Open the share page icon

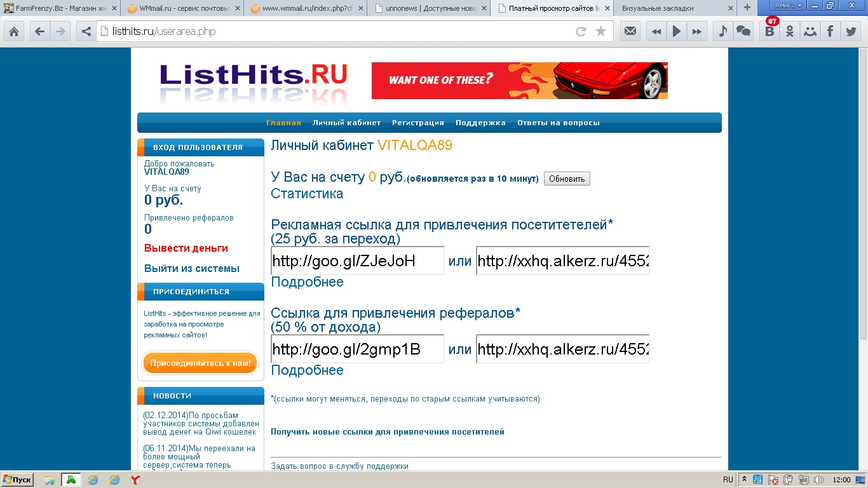click(86, 31)
